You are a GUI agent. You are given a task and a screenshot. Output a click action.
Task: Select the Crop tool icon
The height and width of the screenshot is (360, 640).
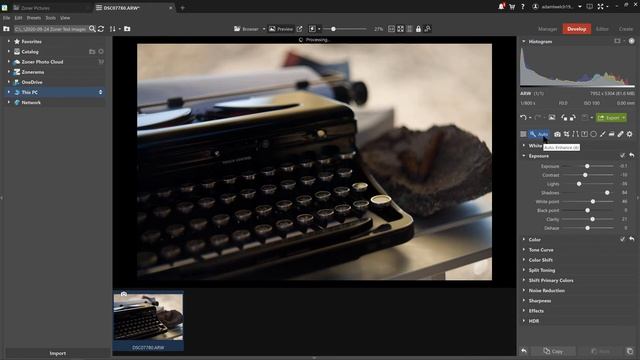(x=567, y=134)
